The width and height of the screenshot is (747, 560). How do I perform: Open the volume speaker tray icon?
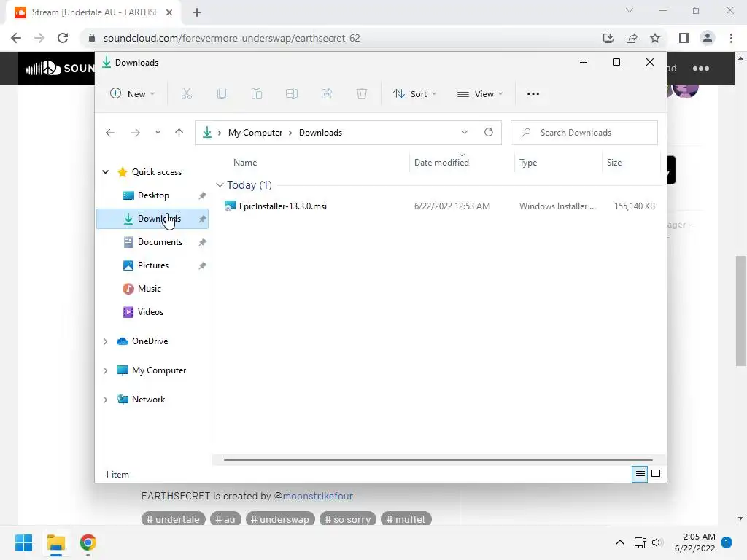point(657,542)
